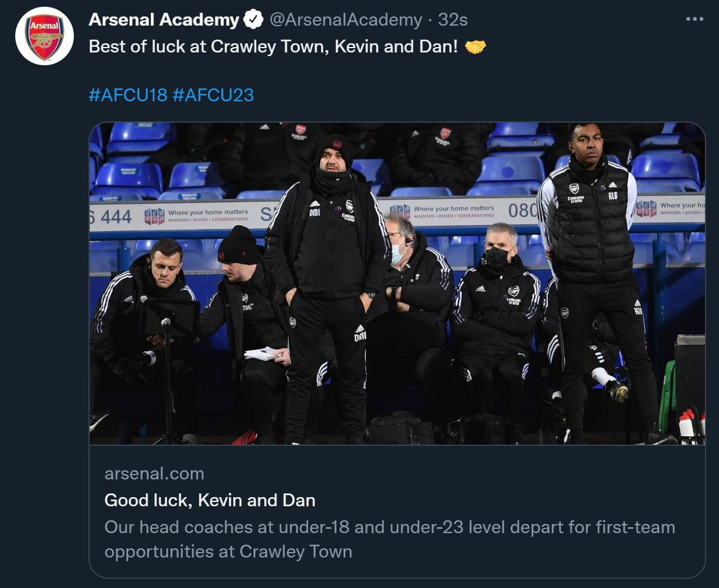Open the "Good luck, Kevin and Dan" headline
This screenshot has width=719, height=588.
coord(210,501)
